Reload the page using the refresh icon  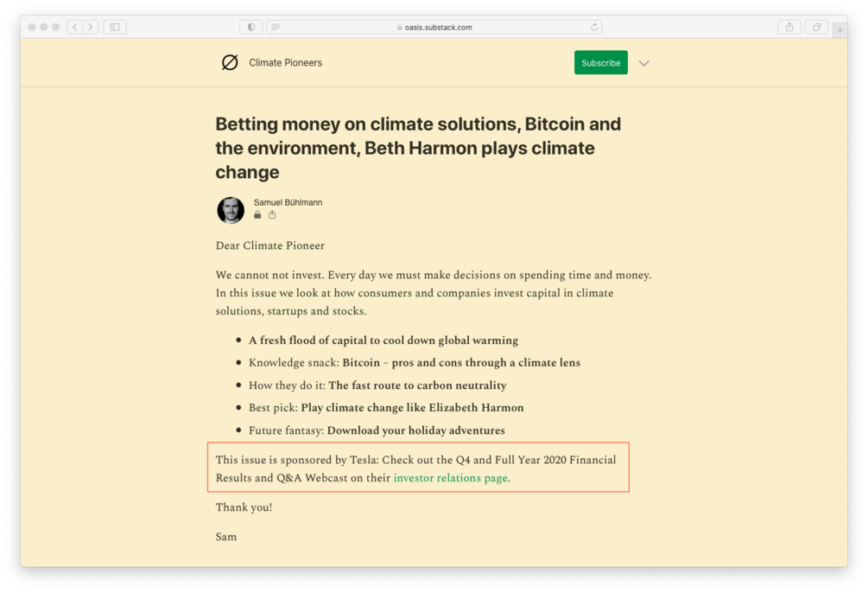594,27
